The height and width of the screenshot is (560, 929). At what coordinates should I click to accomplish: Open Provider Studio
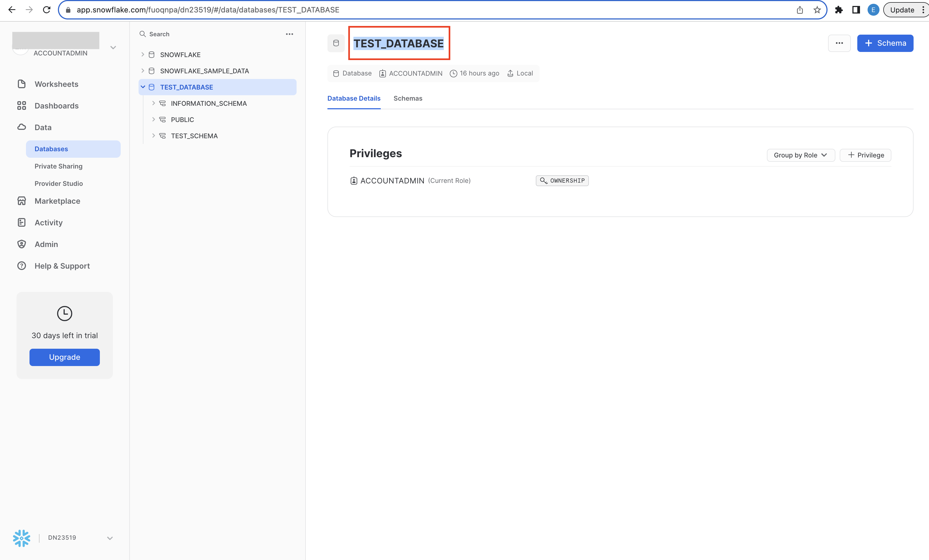tap(58, 183)
